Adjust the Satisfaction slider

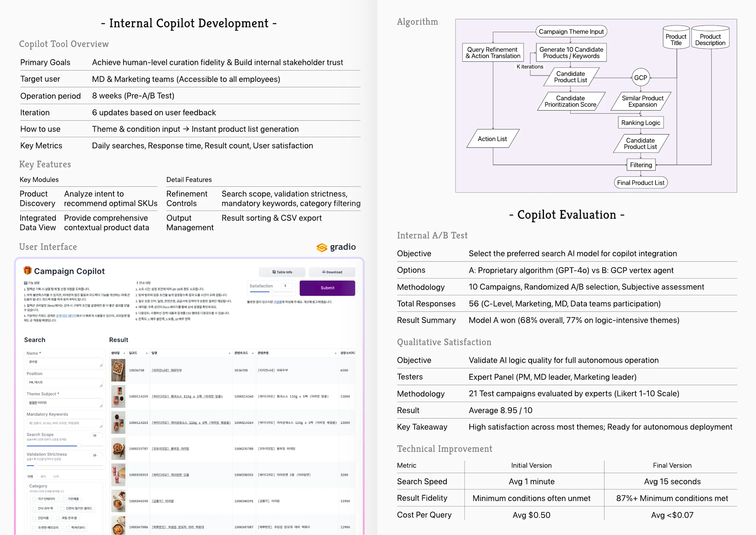point(271,292)
